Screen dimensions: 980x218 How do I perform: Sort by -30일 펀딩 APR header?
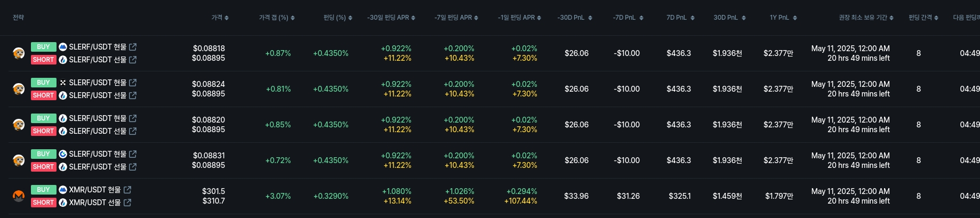pos(391,18)
